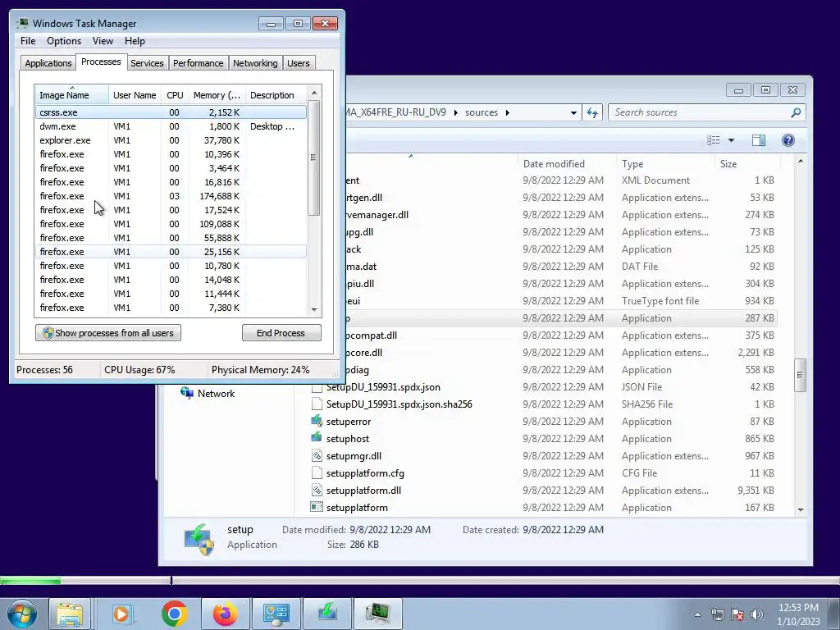Viewport: 840px width, 630px height.
Task: Click the change view icon in Explorer
Action: click(x=713, y=140)
